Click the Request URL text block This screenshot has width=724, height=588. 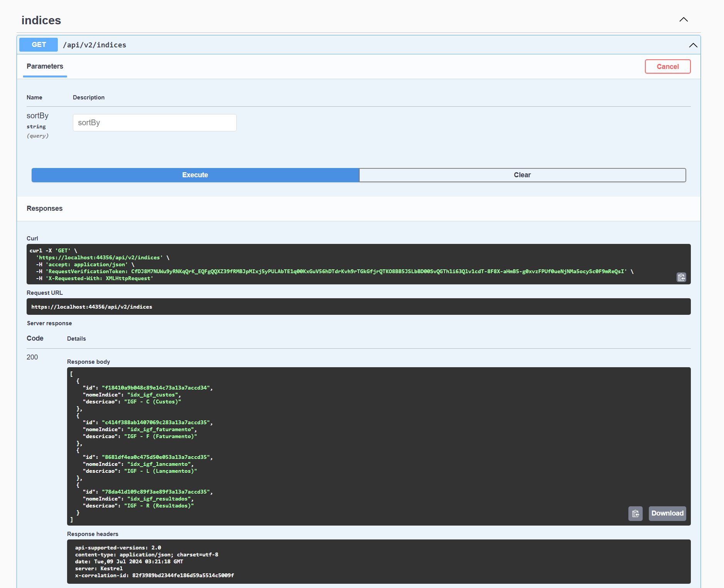[x=92, y=307]
